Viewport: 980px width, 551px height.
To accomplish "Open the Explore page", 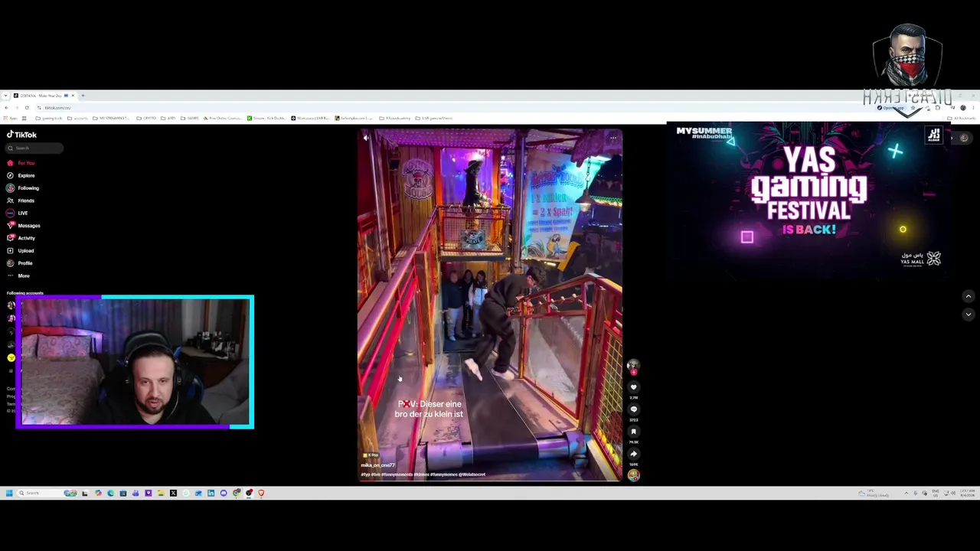I will click(x=21, y=175).
